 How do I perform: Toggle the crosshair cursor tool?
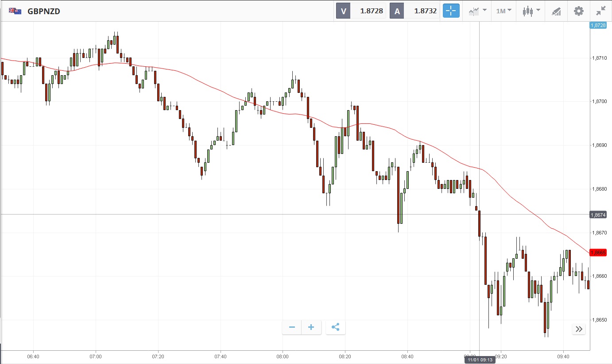coord(451,11)
